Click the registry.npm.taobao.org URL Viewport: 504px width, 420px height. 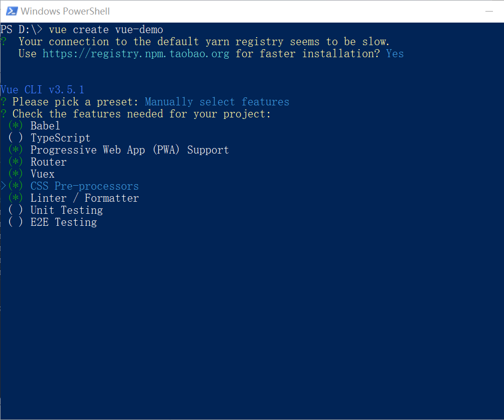(x=136, y=54)
